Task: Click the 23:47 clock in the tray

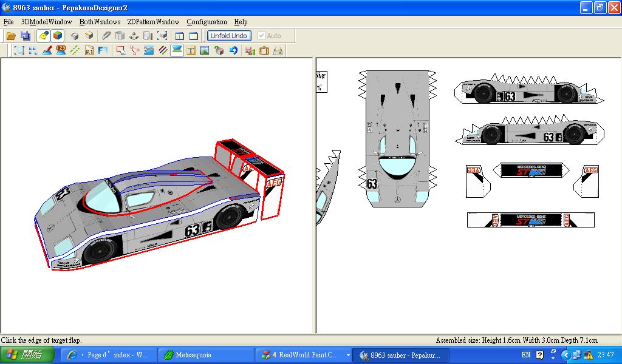Action: 606,355
